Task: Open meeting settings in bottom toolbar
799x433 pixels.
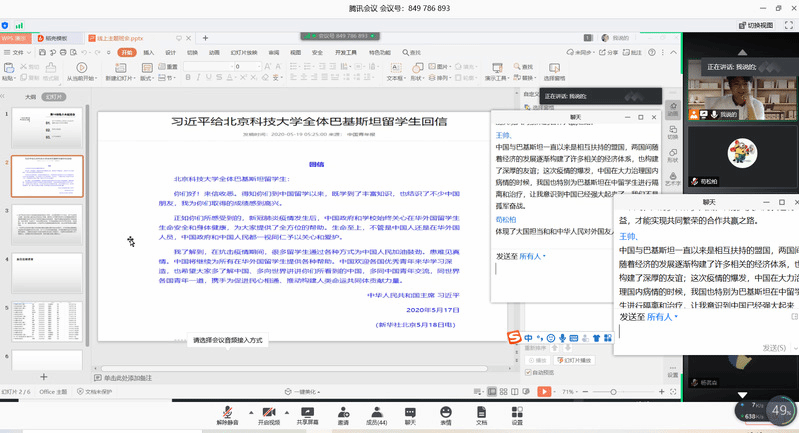Action: tap(517, 416)
